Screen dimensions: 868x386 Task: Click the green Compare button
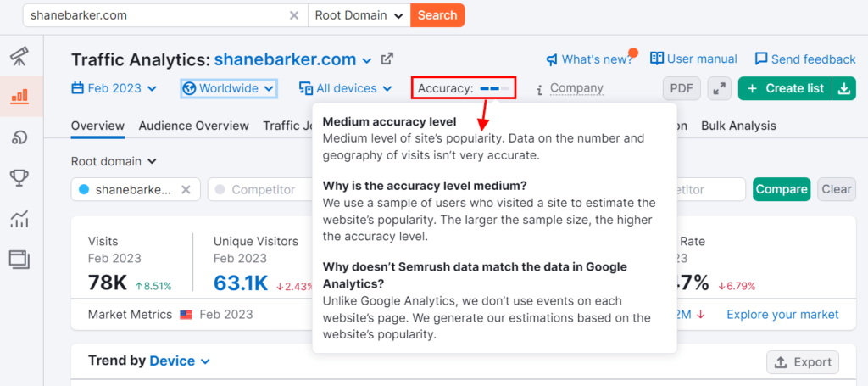[781, 189]
